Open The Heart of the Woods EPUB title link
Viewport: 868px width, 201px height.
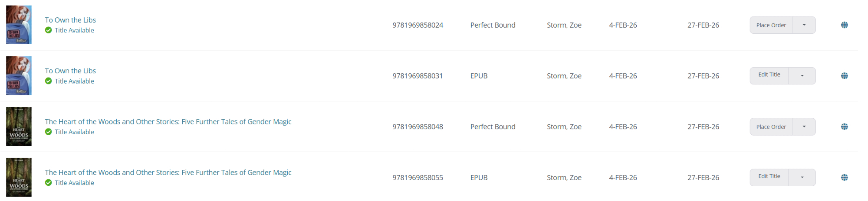168,172
